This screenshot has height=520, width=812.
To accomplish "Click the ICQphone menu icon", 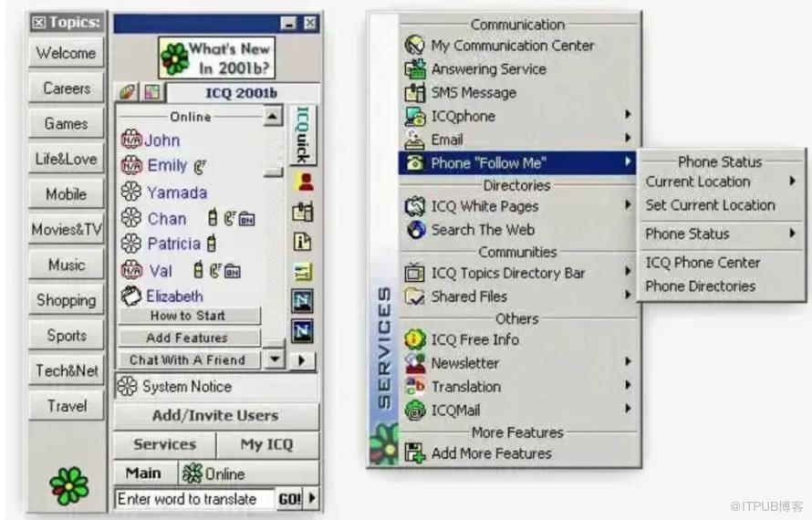I will pyautogui.click(x=415, y=116).
